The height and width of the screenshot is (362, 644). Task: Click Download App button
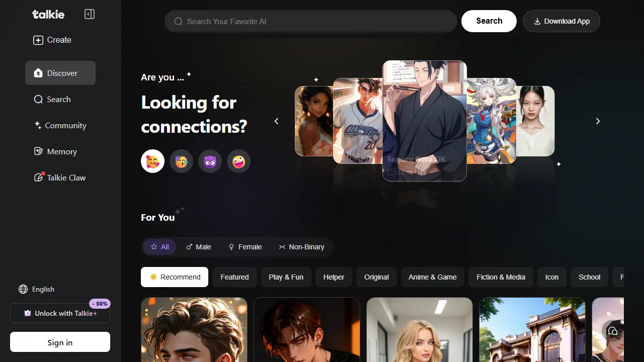coord(561,21)
